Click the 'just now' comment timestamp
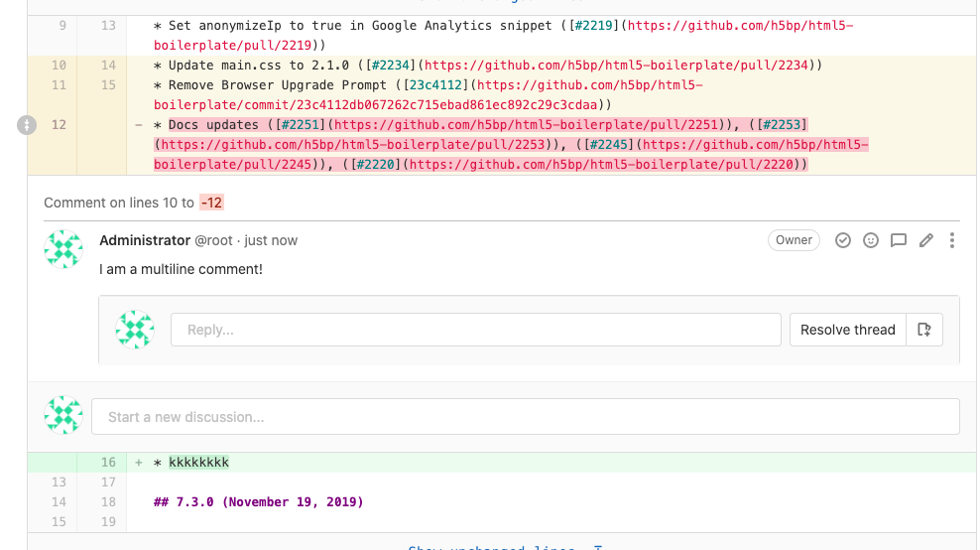This screenshot has width=980, height=550. (271, 240)
